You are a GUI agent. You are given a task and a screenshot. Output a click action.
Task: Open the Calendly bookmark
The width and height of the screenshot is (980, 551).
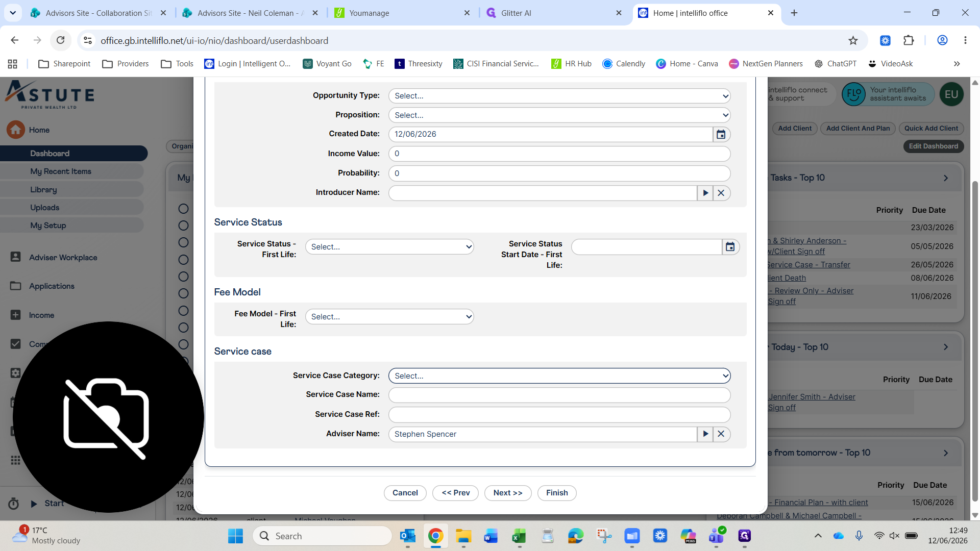tap(624, 64)
